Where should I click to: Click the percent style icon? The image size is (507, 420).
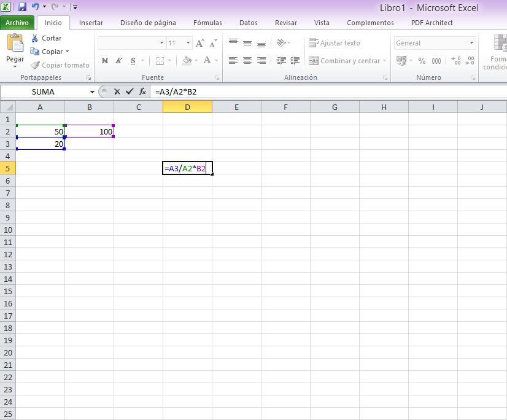(x=422, y=61)
